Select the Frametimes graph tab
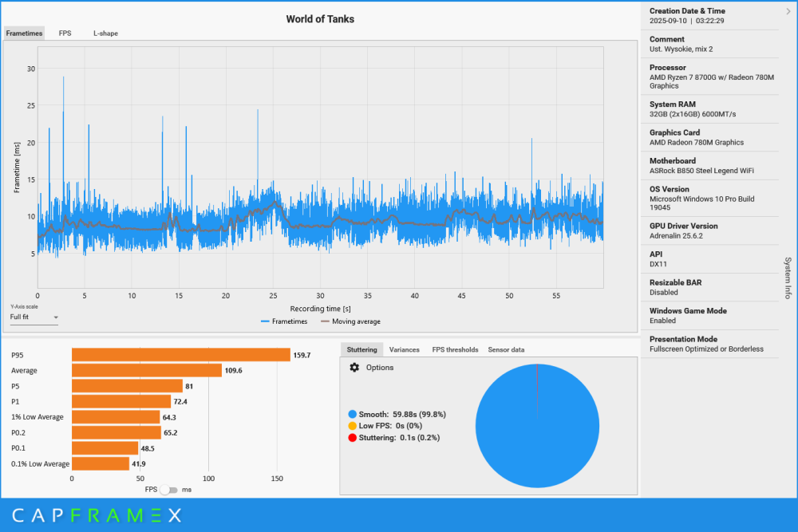798x532 pixels. coord(24,33)
